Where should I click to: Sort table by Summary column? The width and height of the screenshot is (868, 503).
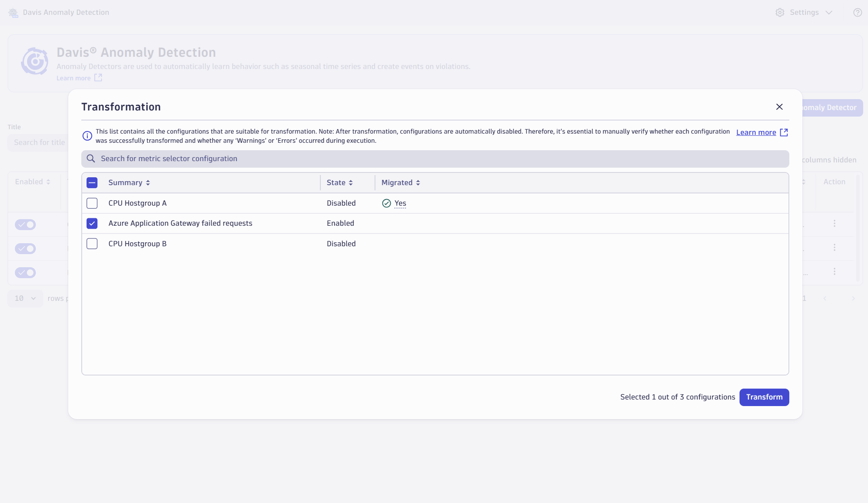coord(129,183)
